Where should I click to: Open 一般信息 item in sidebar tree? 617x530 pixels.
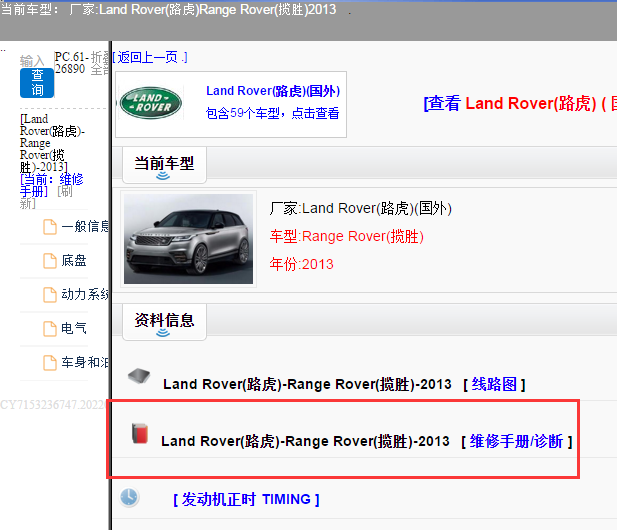tap(85, 227)
